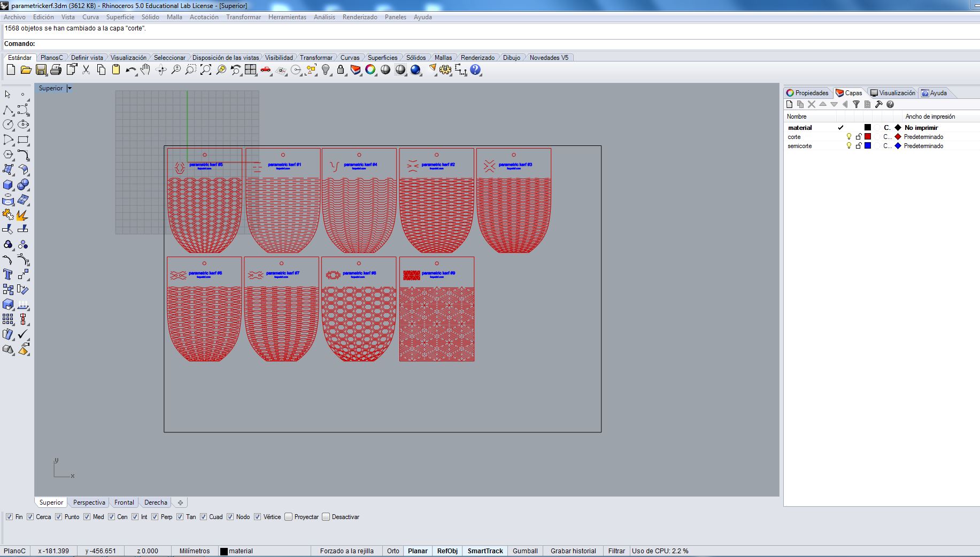Toggle the Fin osnap checkbox
Viewport: 980px width, 557px height.
[9, 517]
